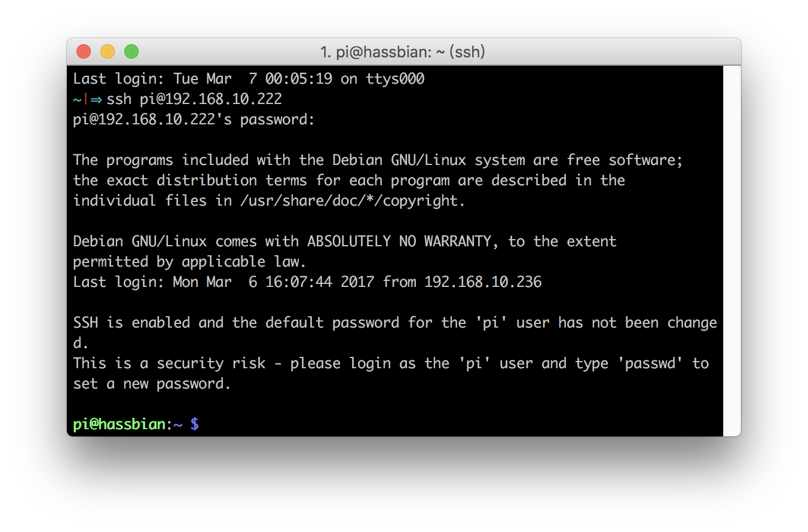Minimize the terminal using the yellow button
The height and width of the screenshot is (532, 808).
108,52
